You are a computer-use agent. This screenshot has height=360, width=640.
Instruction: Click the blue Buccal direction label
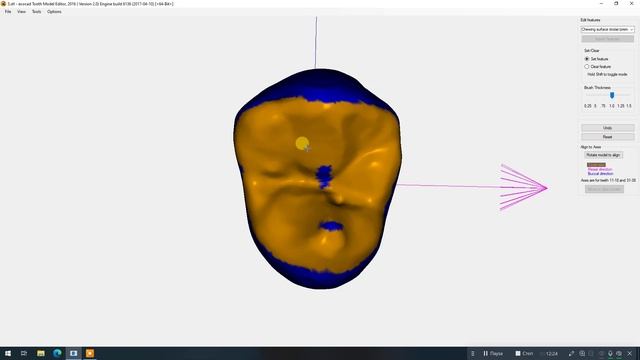point(600,173)
